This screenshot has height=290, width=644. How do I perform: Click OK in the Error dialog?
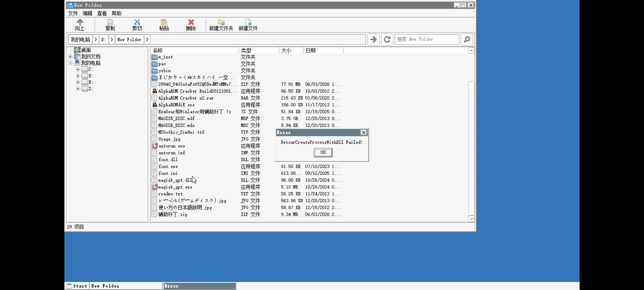[323, 152]
